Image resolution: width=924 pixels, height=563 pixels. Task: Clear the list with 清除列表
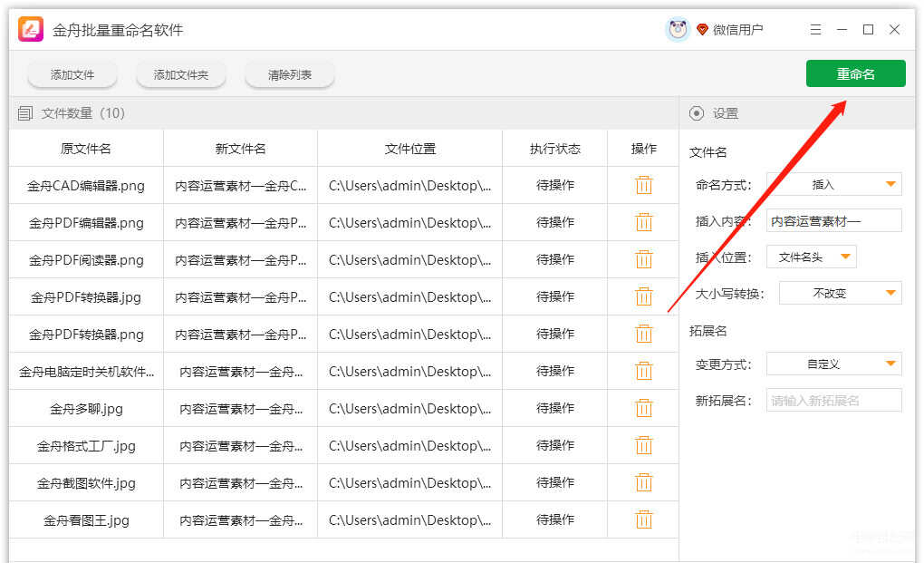(290, 75)
